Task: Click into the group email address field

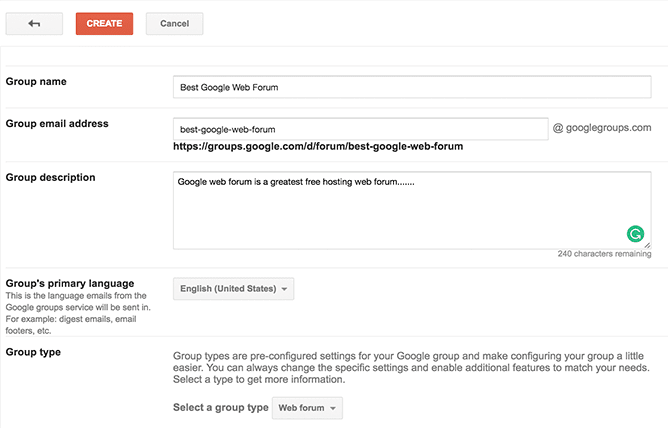Action: (360, 129)
